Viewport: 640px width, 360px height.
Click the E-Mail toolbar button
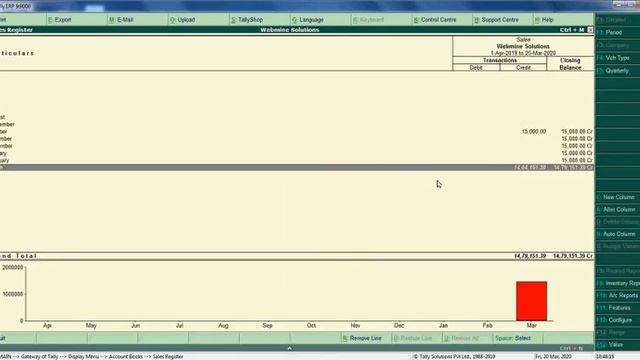click(121, 20)
